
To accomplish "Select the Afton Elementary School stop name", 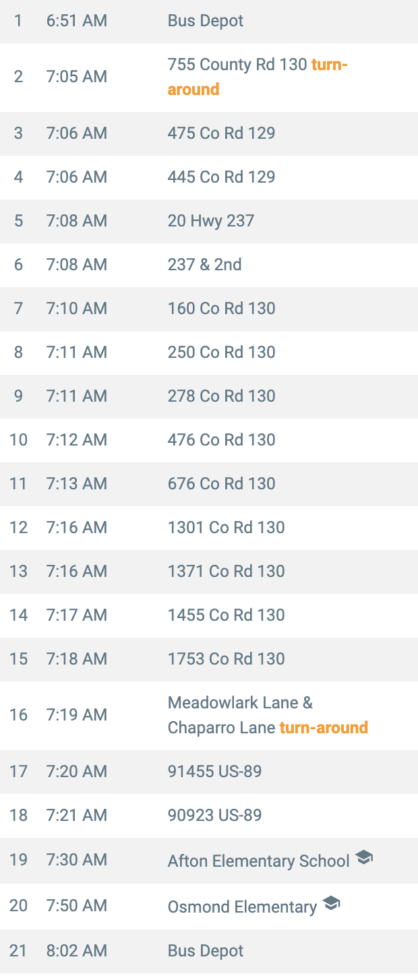I will point(259,861).
